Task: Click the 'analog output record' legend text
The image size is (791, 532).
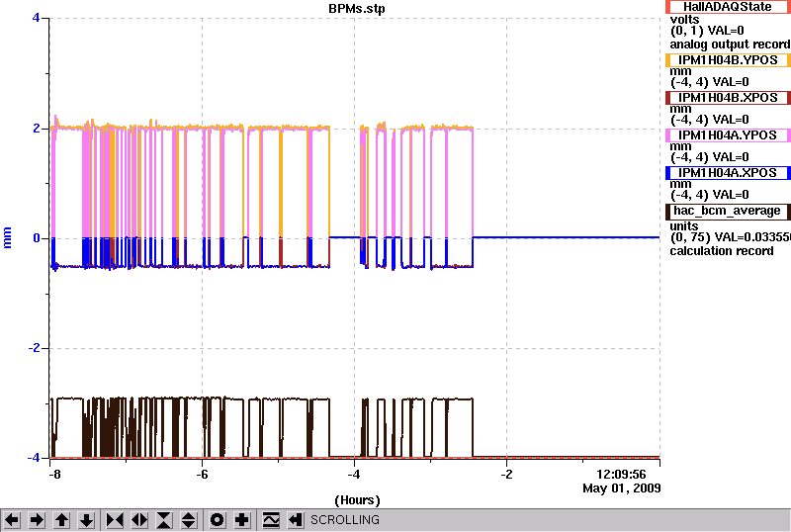Action: [x=730, y=44]
